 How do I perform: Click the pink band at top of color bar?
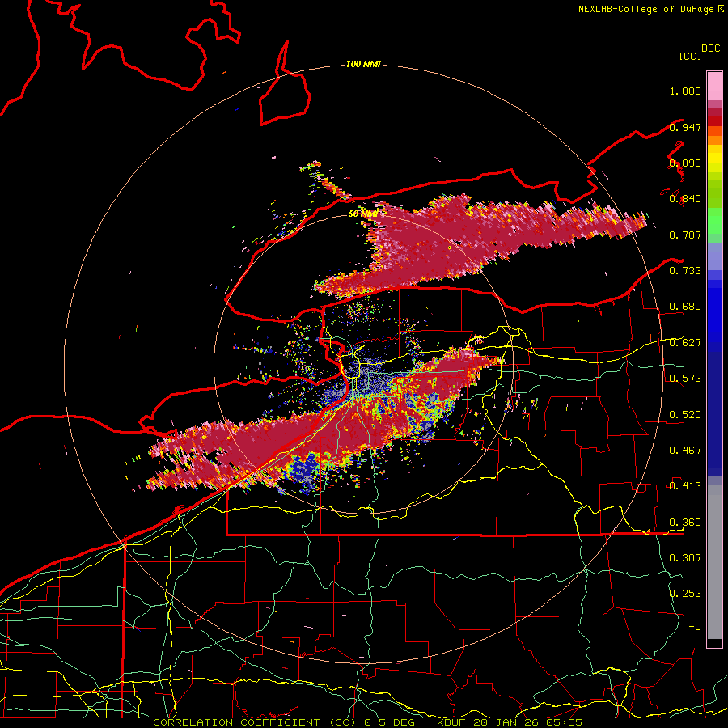[714, 86]
